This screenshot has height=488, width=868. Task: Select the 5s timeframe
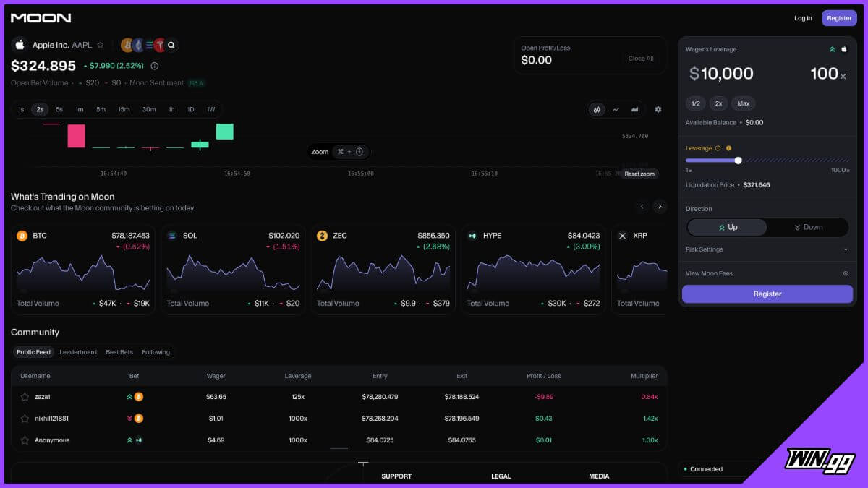(x=59, y=110)
